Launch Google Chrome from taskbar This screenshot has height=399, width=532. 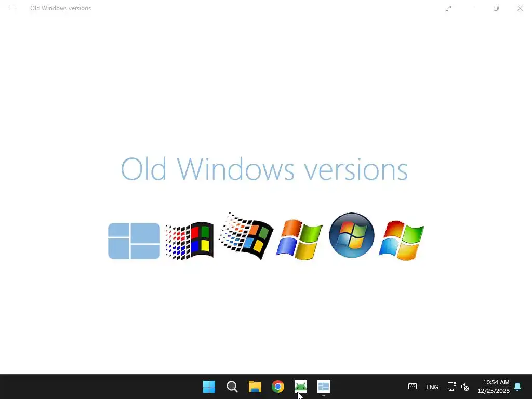pos(278,387)
